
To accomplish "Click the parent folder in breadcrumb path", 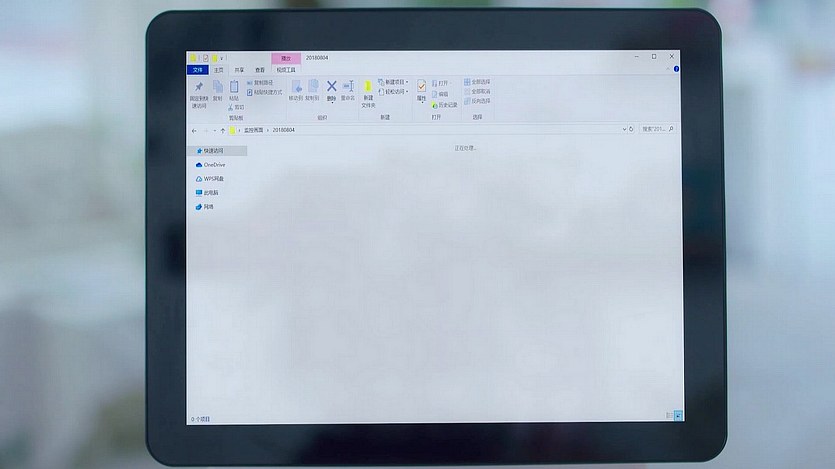I will coord(253,130).
